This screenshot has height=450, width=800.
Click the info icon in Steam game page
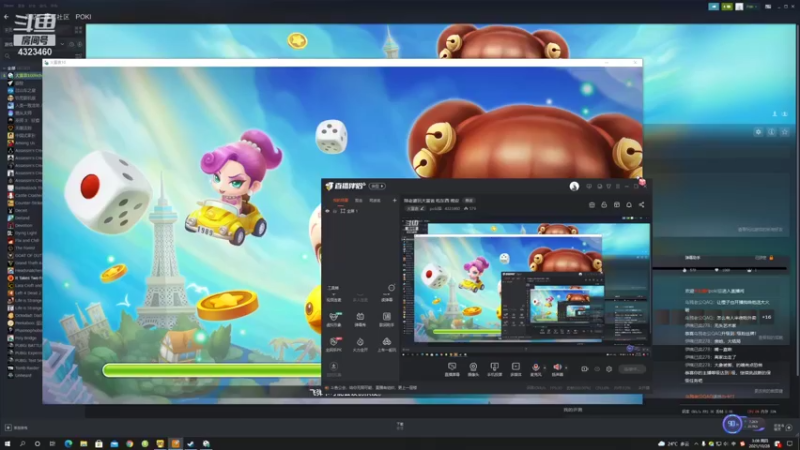pos(771,132)
